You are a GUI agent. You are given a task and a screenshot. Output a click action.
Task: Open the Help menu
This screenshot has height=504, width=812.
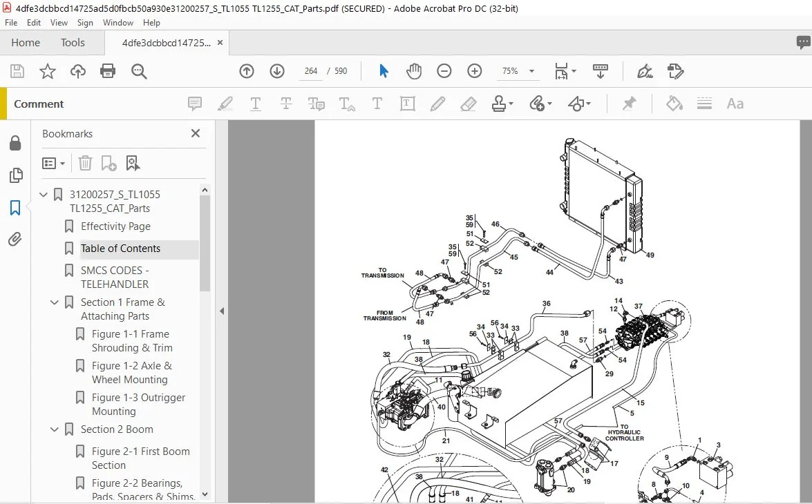[151, 23]
